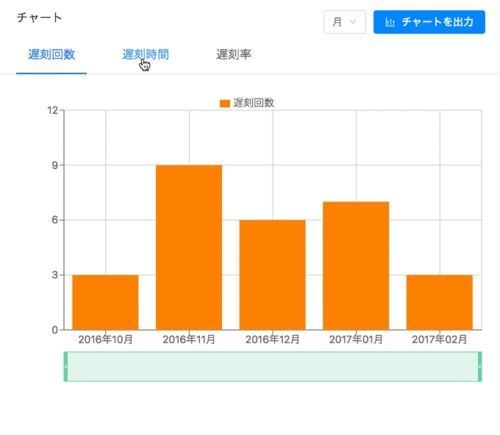
Task: Click the チャート section heading
Action: (x=39, y=17)
